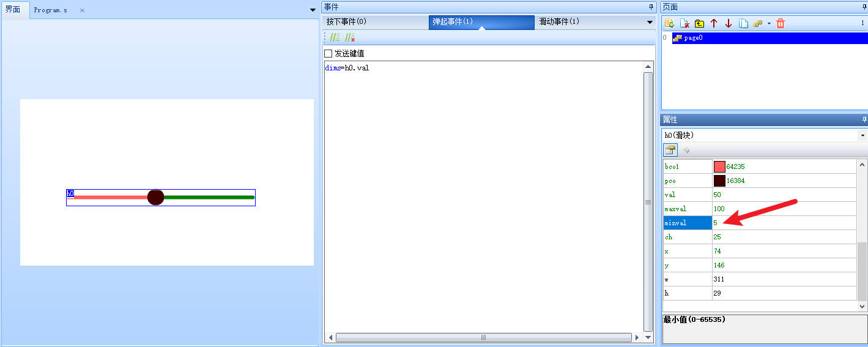Switch to the 按下事件(0) tab
The width and height of the screenshot is (868, 347).
pos(346,21)
